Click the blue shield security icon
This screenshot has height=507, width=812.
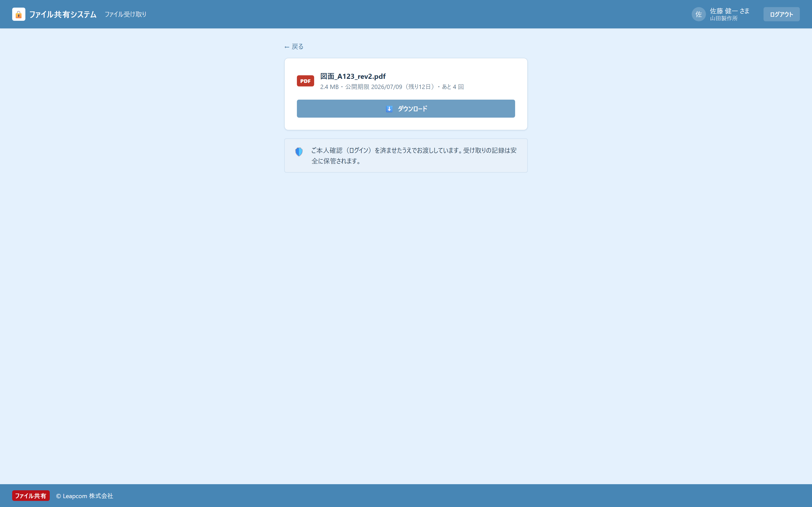pos(299,152)
